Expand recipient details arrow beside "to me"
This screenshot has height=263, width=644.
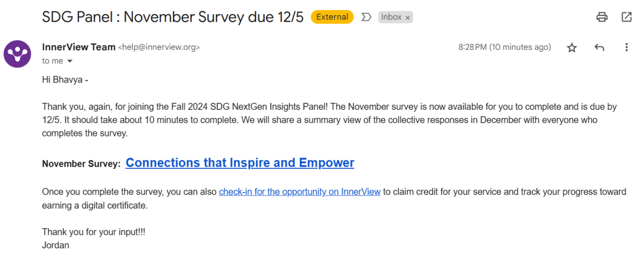click(70, 61)
